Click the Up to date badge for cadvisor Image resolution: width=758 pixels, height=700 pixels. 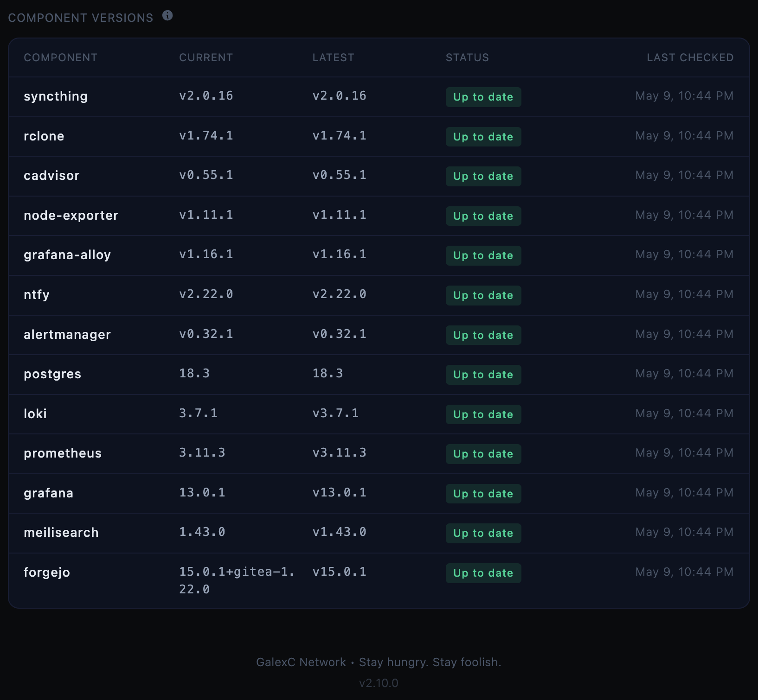click(483, 176)
